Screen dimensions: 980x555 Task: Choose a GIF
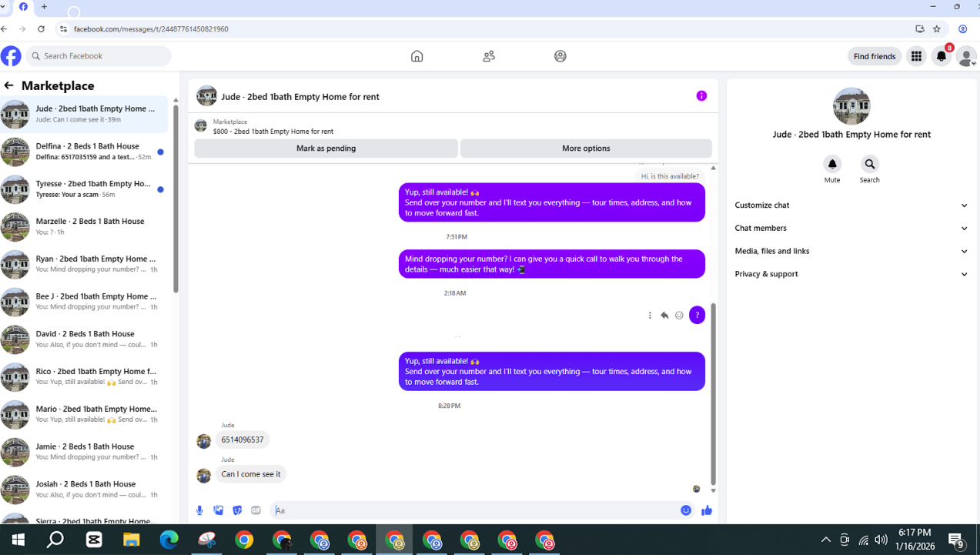256,510
